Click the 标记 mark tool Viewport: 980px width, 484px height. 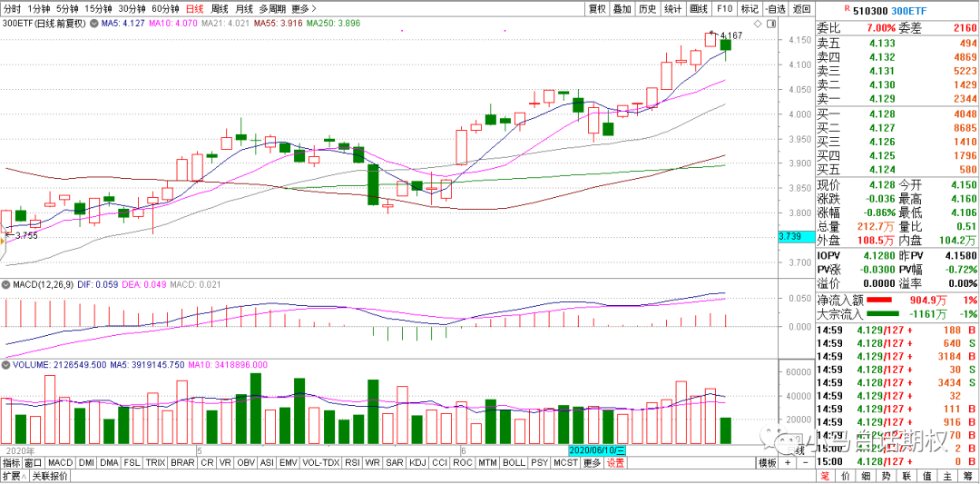tap(749, 9)
